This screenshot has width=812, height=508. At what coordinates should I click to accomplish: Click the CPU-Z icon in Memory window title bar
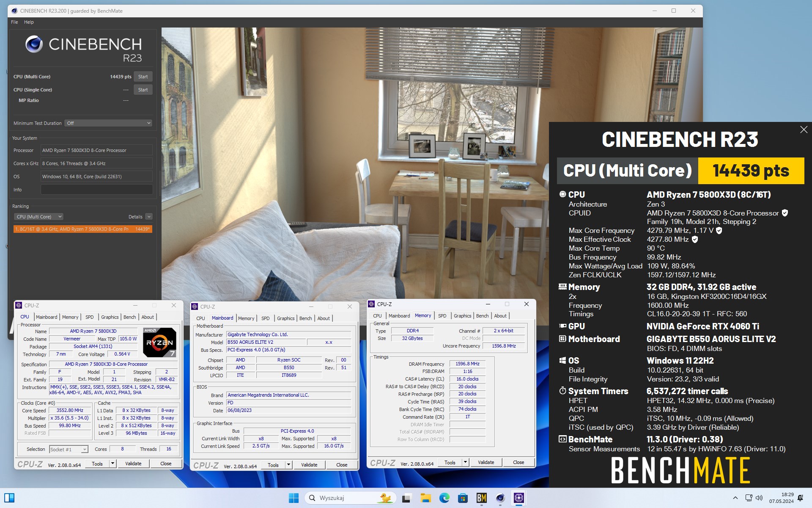[371, 304]
